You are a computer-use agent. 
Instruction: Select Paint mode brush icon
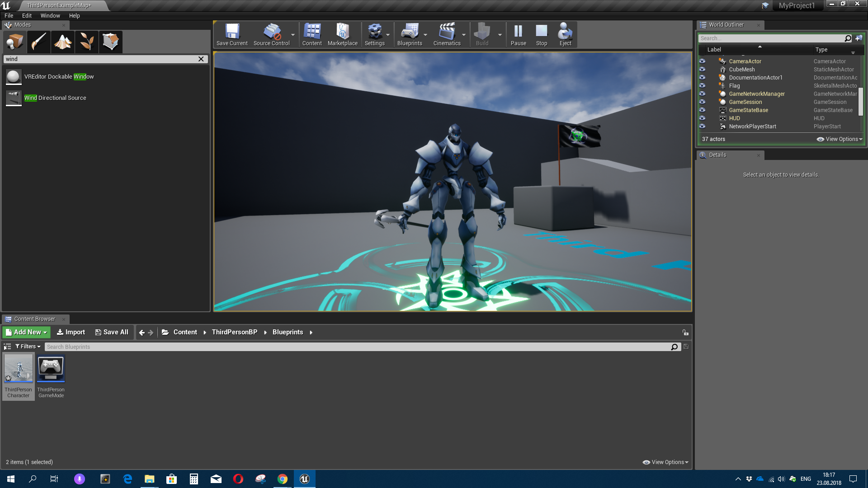pyautogui.click(x=39, y=42)
